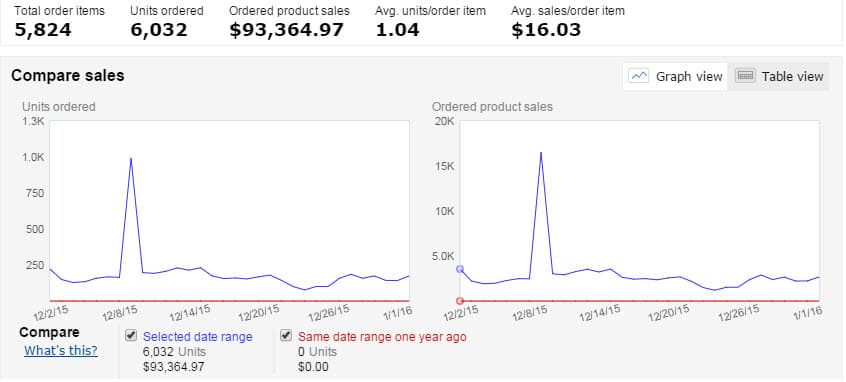846x382 pixels.
Task: Click the Graph view line chart icon
Action: coord(639,76)
